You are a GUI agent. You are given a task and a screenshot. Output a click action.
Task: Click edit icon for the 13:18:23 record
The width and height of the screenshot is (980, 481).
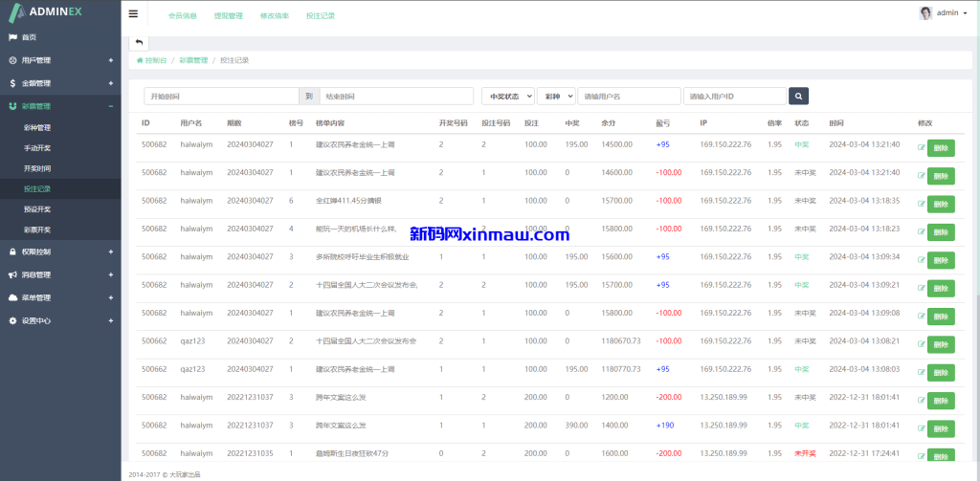[921, 232]
